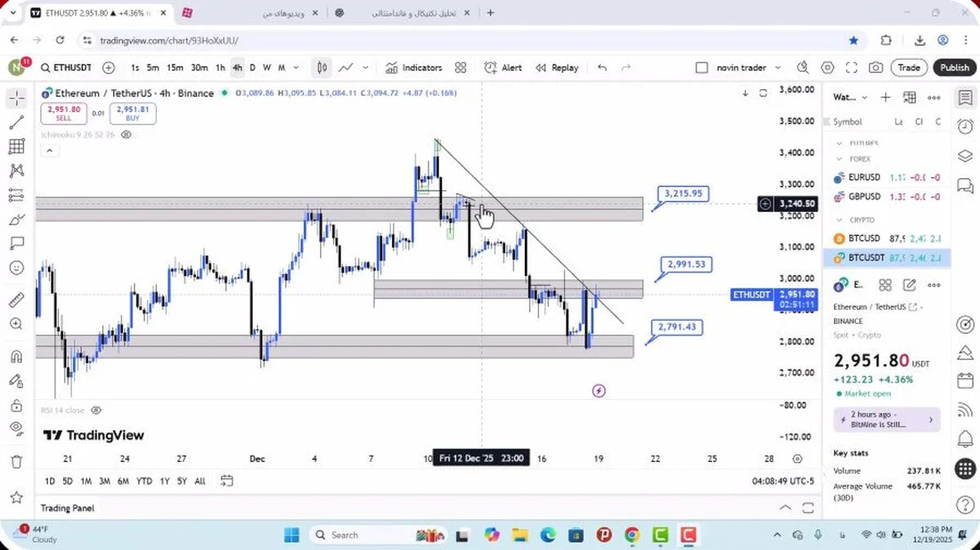Open chart settings hexagon icon
Image resolution: width=980 pixels, height=550 pixels.
coord(827,68)
